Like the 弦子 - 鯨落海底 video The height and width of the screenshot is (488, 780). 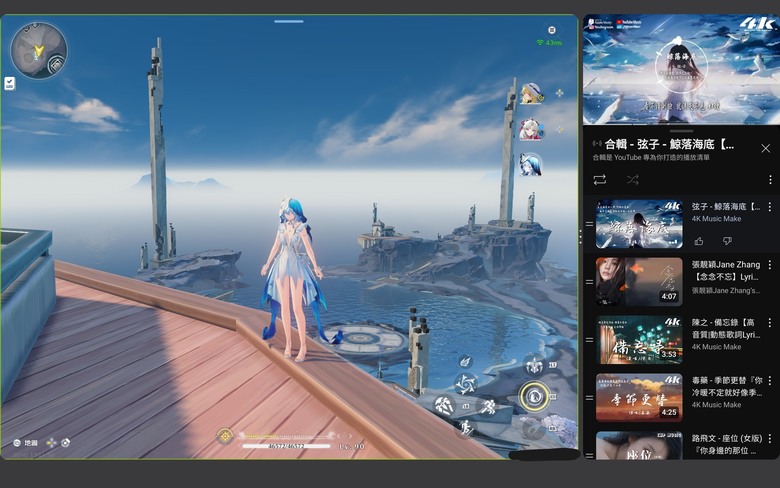tap(699, 241)
